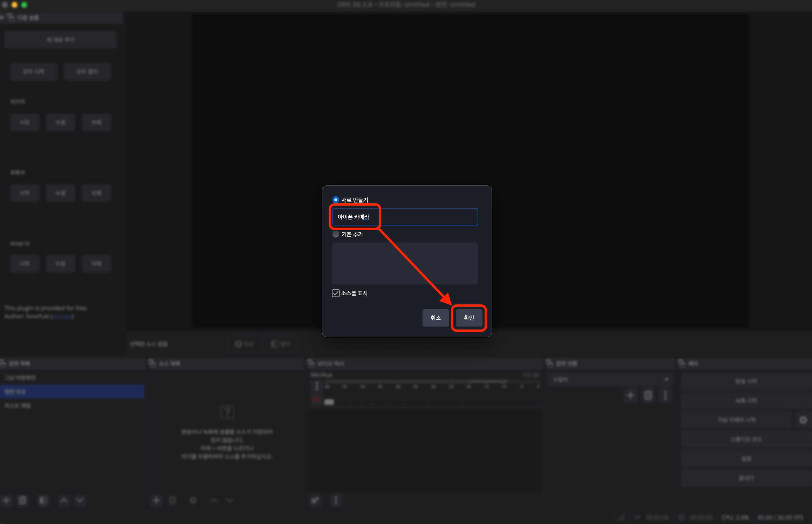Click the remove scene trash icon
This screenshot has height=524, width=812.
[22, 500]
